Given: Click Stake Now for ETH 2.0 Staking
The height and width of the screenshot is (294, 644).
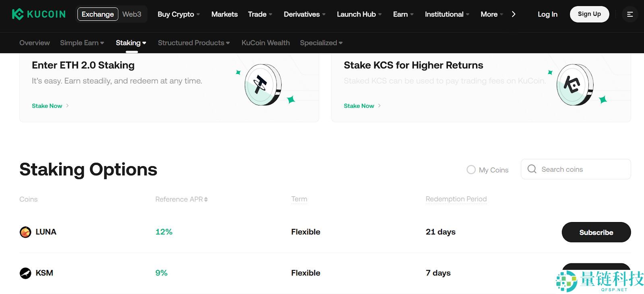Looking at the screenshot, I should 50,106.
